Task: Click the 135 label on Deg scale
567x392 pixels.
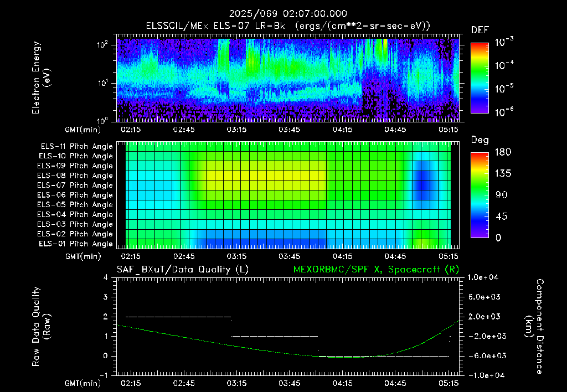Action: (503, 174)
